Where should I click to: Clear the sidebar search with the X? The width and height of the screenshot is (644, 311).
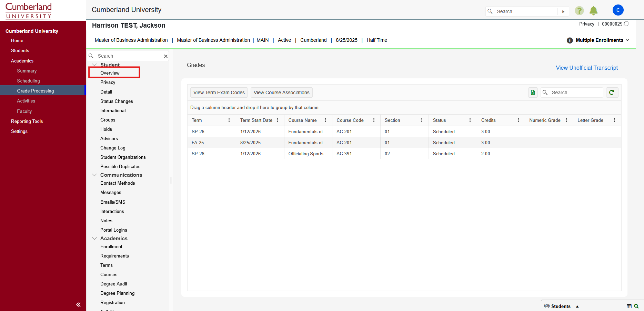(166, 56)
